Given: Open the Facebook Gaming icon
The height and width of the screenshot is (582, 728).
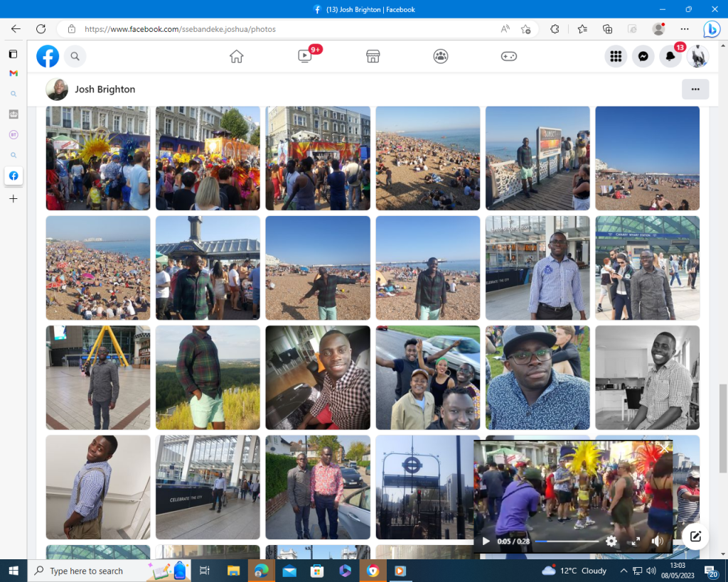Looking at the screenshot, I should click(x=509, y=56).
